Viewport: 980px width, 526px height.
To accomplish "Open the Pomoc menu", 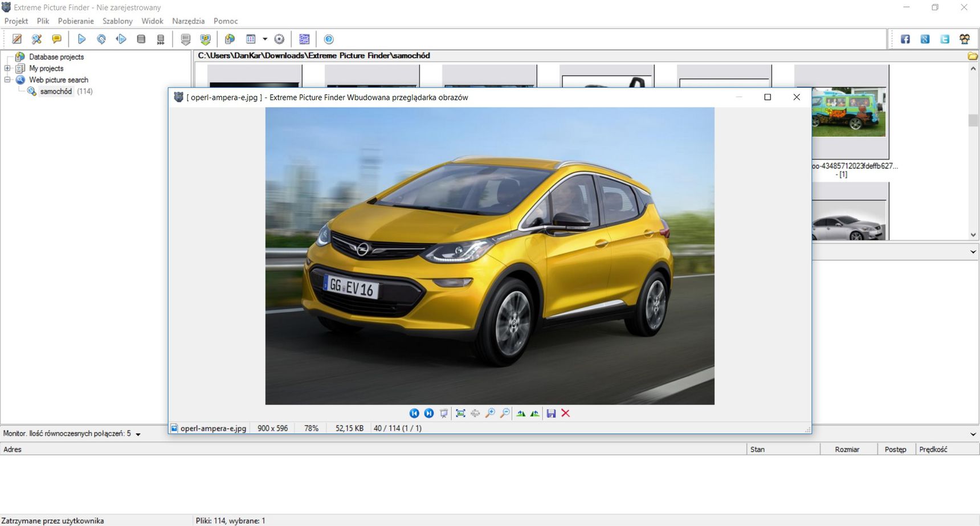I will coord(226,21).
